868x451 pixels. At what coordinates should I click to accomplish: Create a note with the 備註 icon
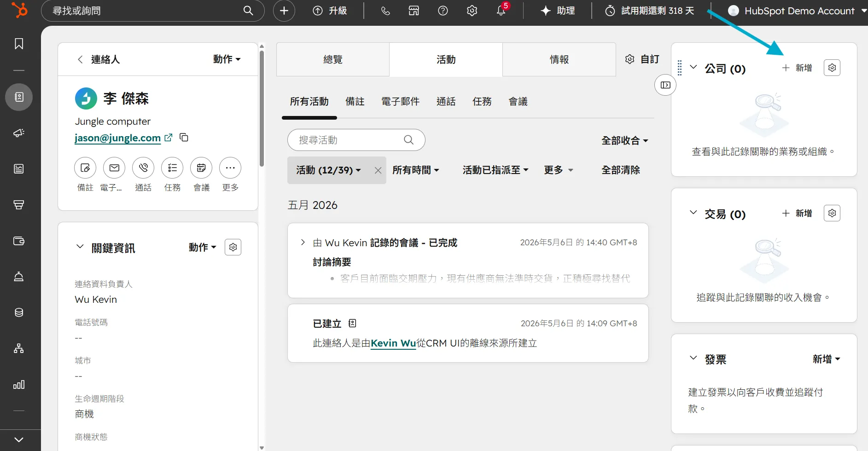(85, 168)
